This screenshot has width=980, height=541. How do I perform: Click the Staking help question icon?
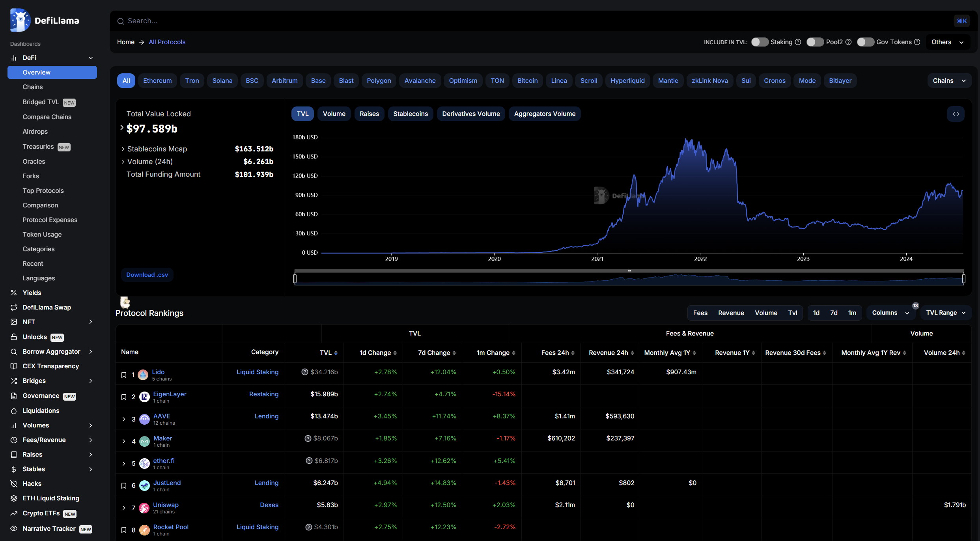coord(798,42)
